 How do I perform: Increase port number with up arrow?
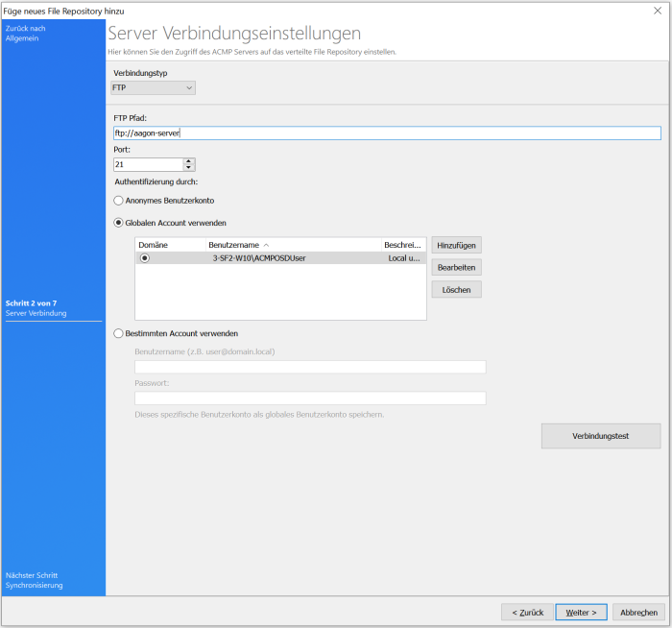point(188,161)
